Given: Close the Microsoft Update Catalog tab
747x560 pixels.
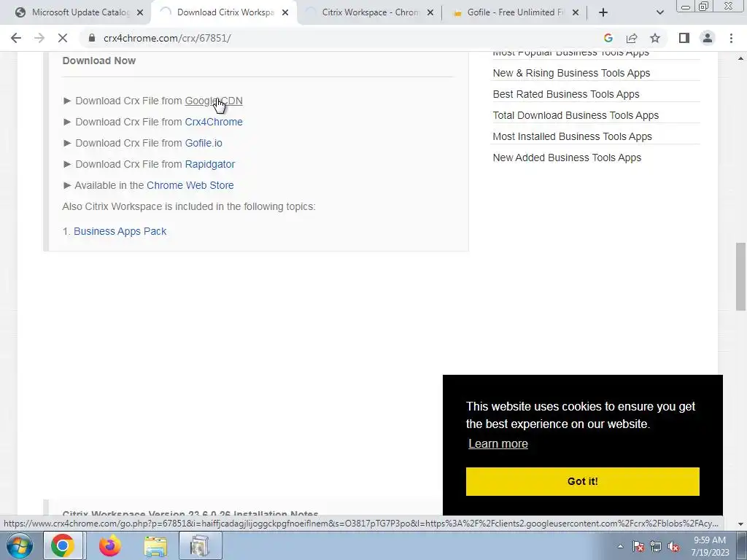Looking at the screenshot, I should pyautogui.click(x=140, y=13).
